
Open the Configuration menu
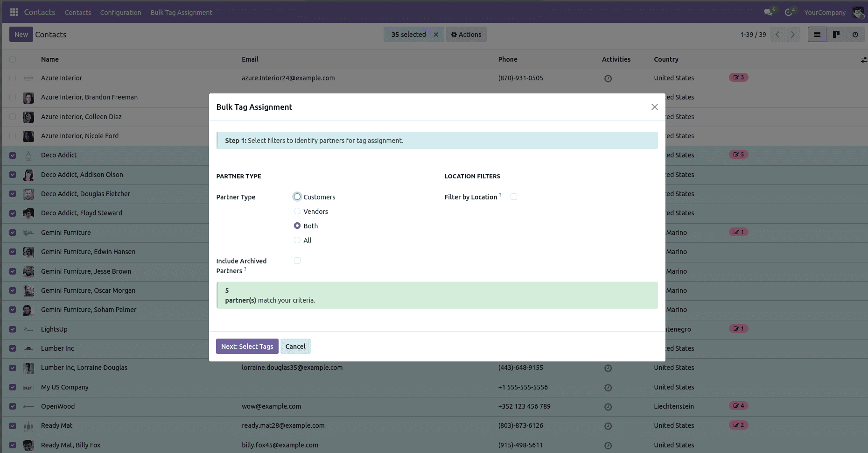(120, 12)
